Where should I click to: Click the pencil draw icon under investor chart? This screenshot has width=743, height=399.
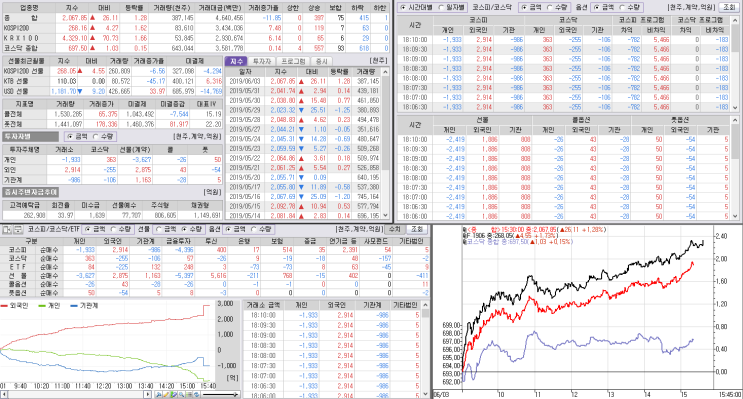click(166, 394)
